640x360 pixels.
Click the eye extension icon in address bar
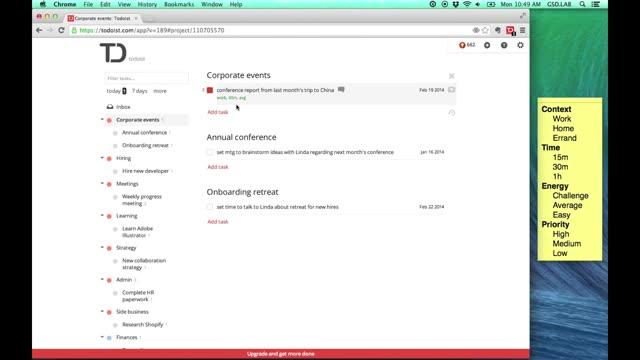476,30
